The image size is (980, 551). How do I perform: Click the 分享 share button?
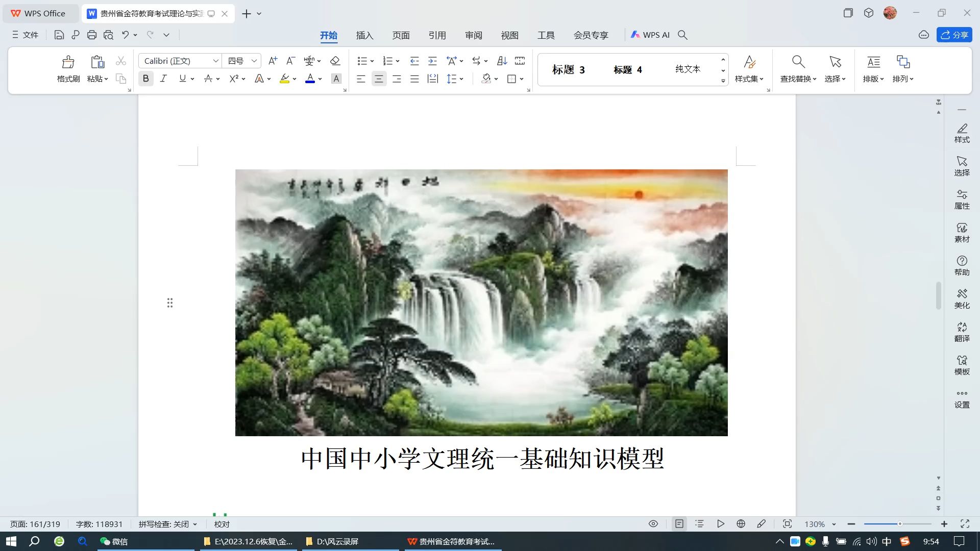[x=954, y=35]
